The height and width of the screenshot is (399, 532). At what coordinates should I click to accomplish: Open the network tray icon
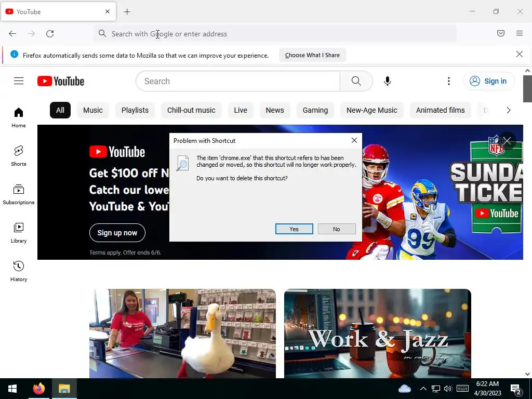pyautogui.click(x=436, y=389)
